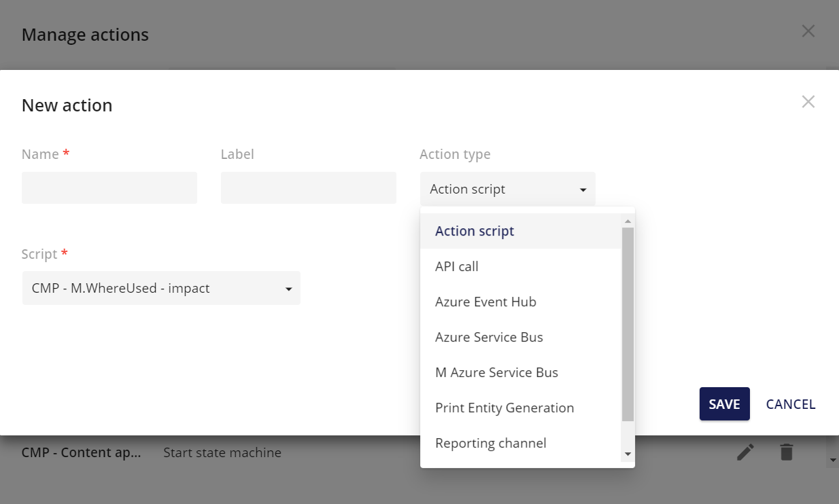Select Print Entity Generation from the list

click(504, 408)
